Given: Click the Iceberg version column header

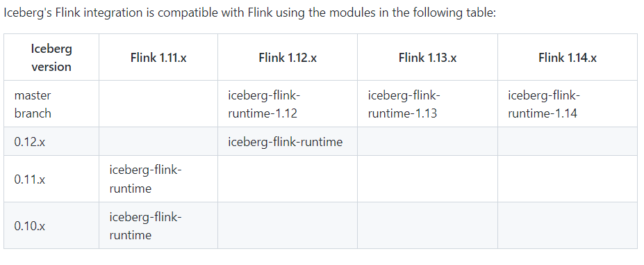Looking at the screenshot, I should (x=51, y=58).
